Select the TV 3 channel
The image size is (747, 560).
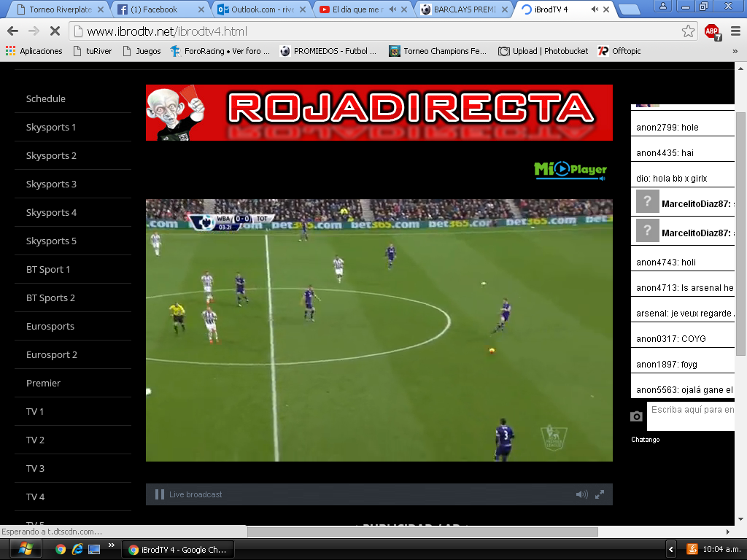35,469
